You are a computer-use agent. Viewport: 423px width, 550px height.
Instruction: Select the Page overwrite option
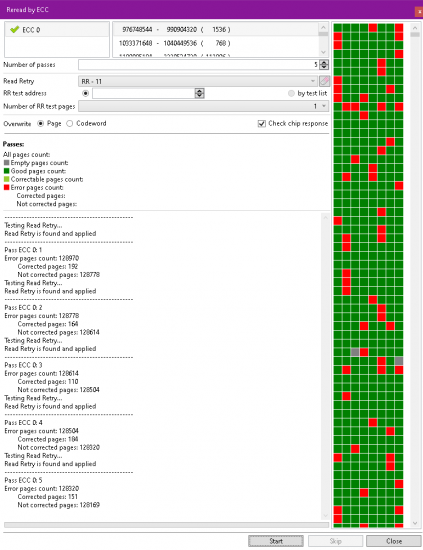(x=49, y=123)
